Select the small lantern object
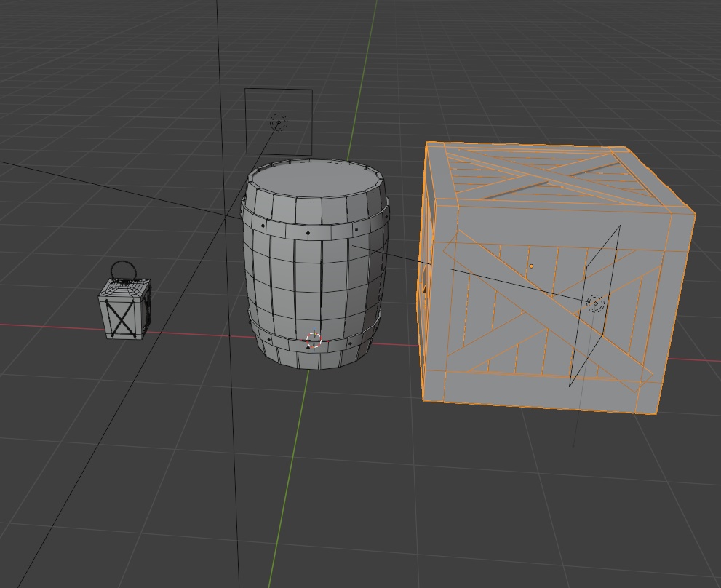This screenshot has width=721, height=588. coord(124,301)
